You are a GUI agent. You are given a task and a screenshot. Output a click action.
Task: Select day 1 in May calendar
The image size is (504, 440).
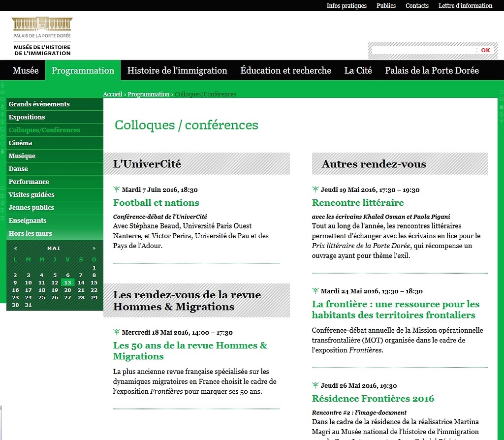(x=94, y=268)
